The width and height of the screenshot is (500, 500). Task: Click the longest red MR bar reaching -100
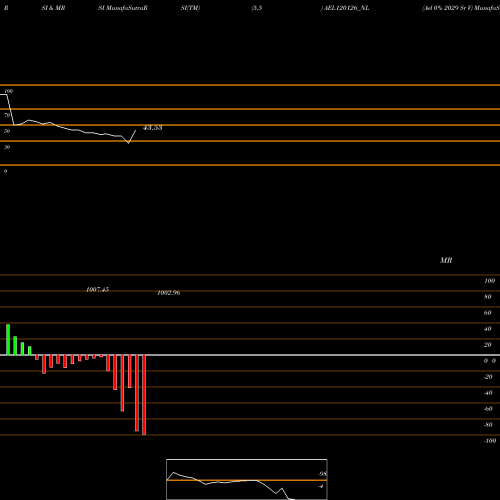[144, 395]
